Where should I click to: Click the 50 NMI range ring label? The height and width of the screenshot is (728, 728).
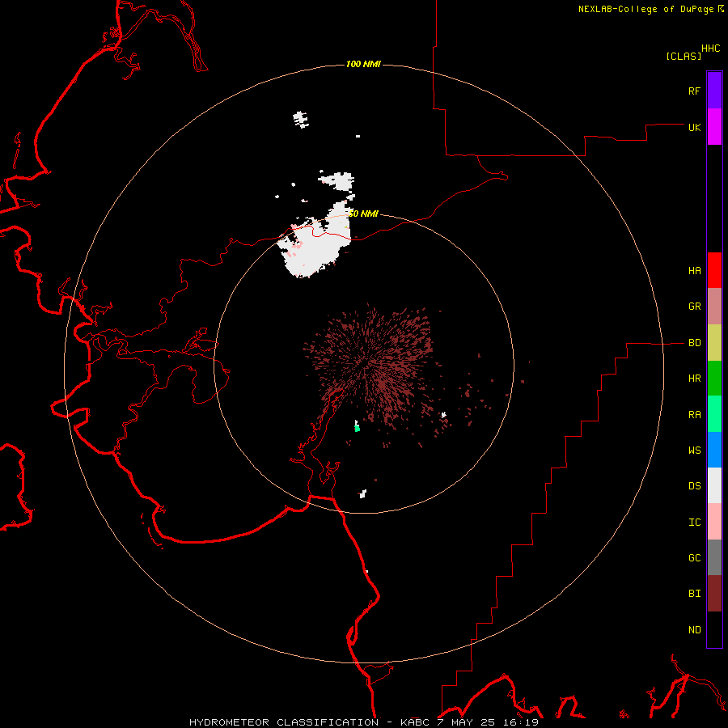point(363,214)
